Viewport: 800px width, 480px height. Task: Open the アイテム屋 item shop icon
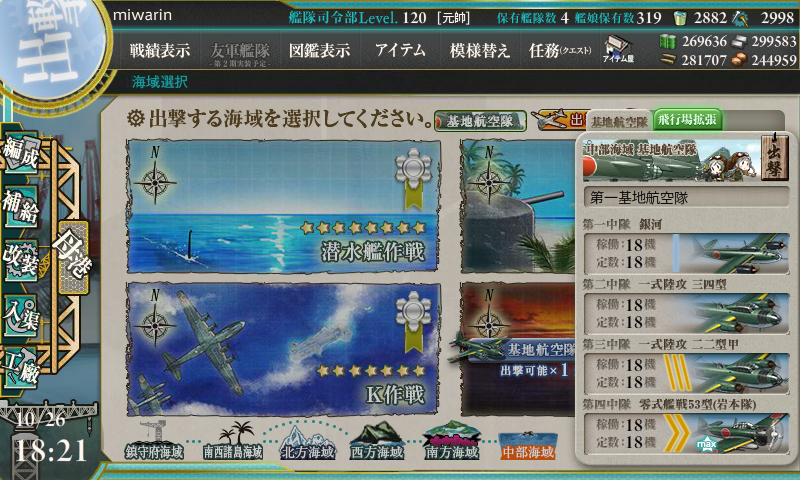tap(618, 49)
